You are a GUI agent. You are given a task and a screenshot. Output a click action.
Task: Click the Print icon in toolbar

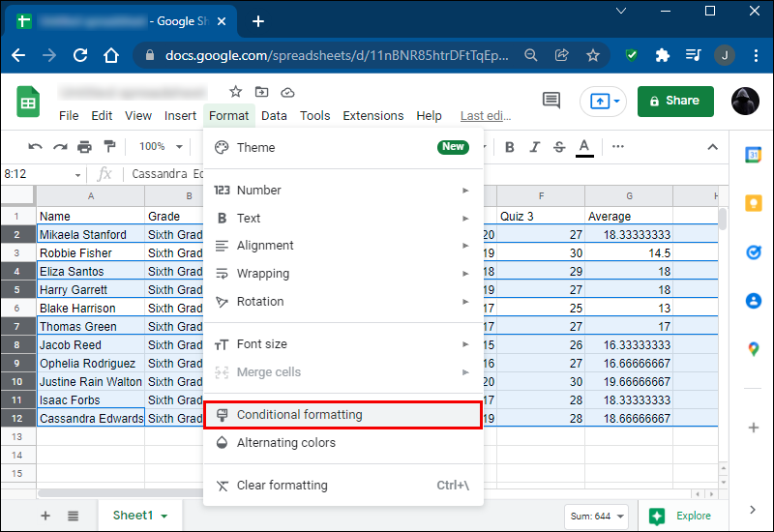(85, 147)
